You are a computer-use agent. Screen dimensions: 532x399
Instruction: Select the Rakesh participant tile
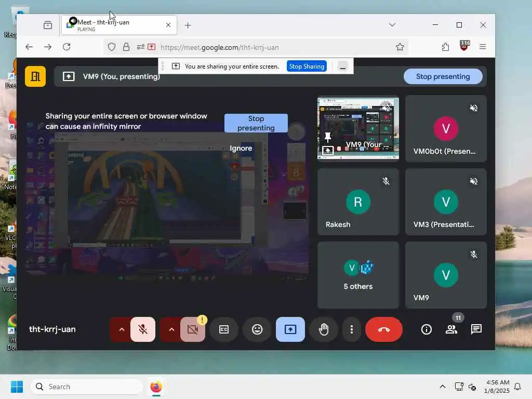(358, 202)
